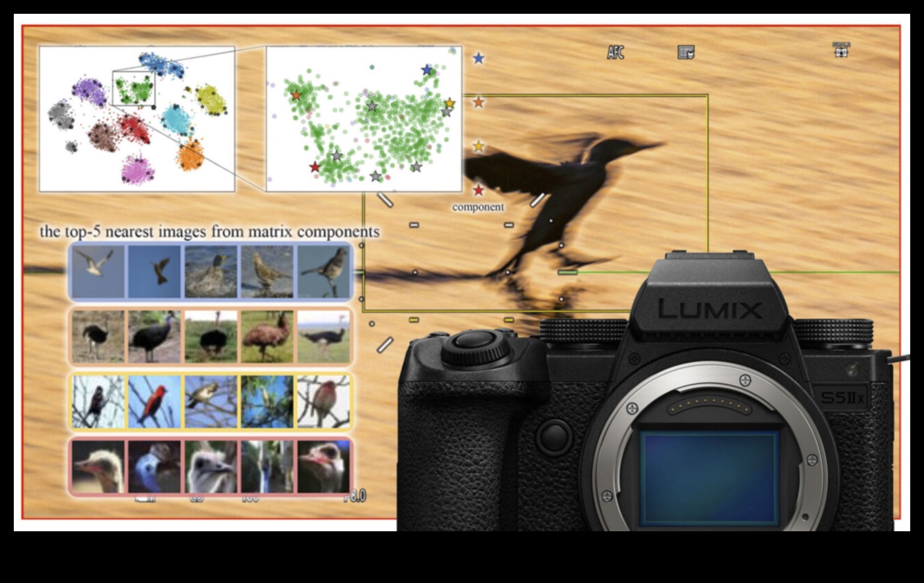Select the blue star inside the zoomed green cluster plot
Screen dimensions: 924x583
pos(427,70)
